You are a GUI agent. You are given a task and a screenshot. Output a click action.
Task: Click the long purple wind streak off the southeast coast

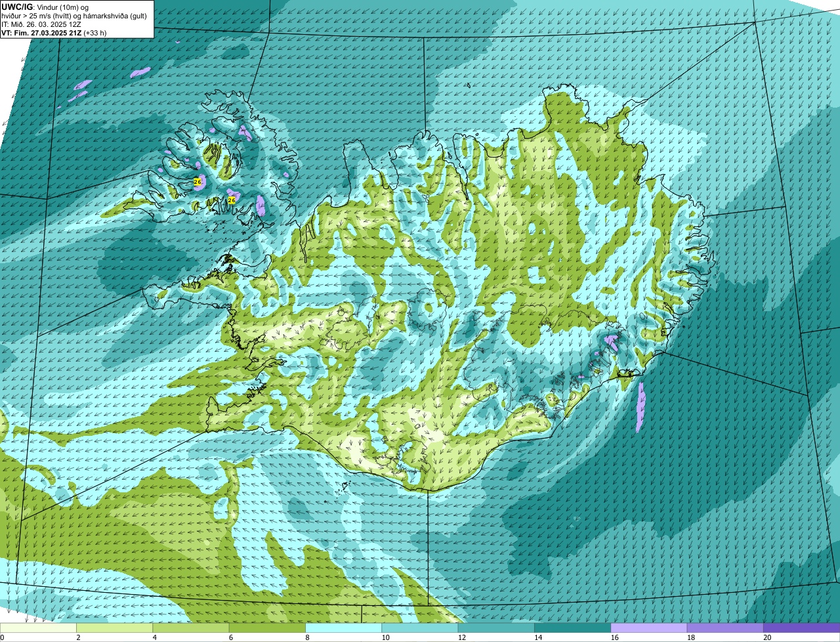pos(640,408)
